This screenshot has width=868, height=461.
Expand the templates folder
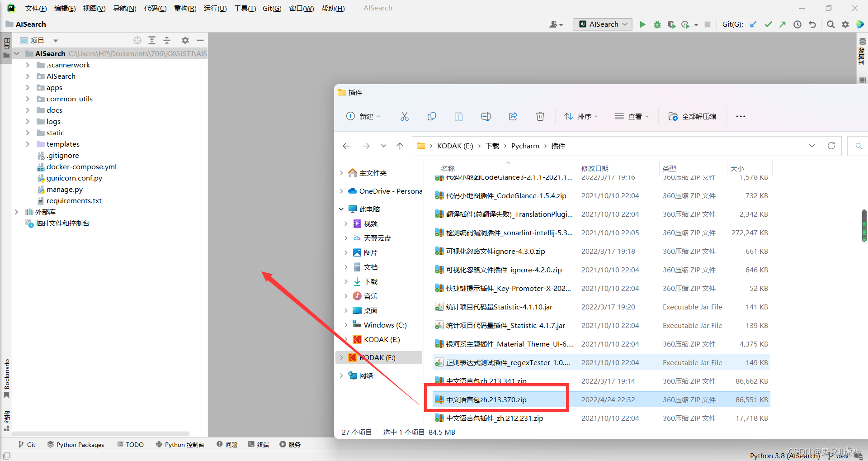click(28, 144)
